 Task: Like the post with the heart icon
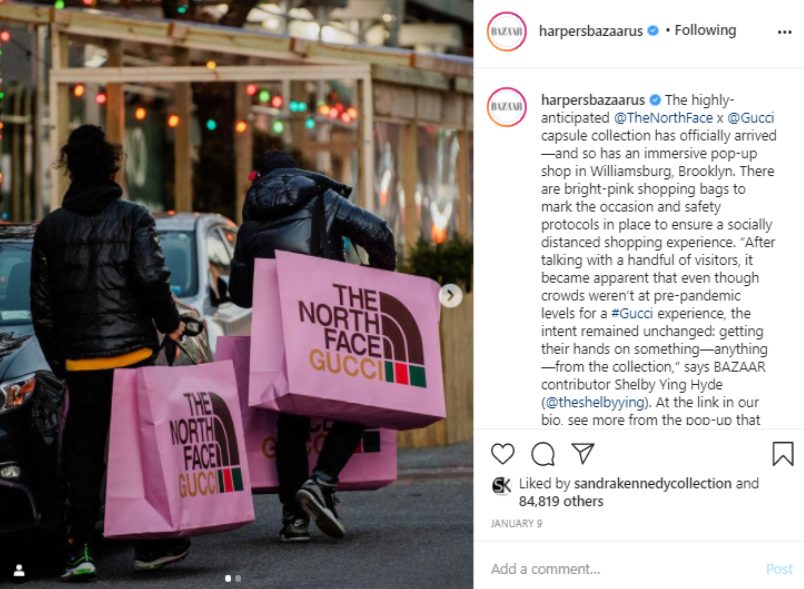pos(502,454)
